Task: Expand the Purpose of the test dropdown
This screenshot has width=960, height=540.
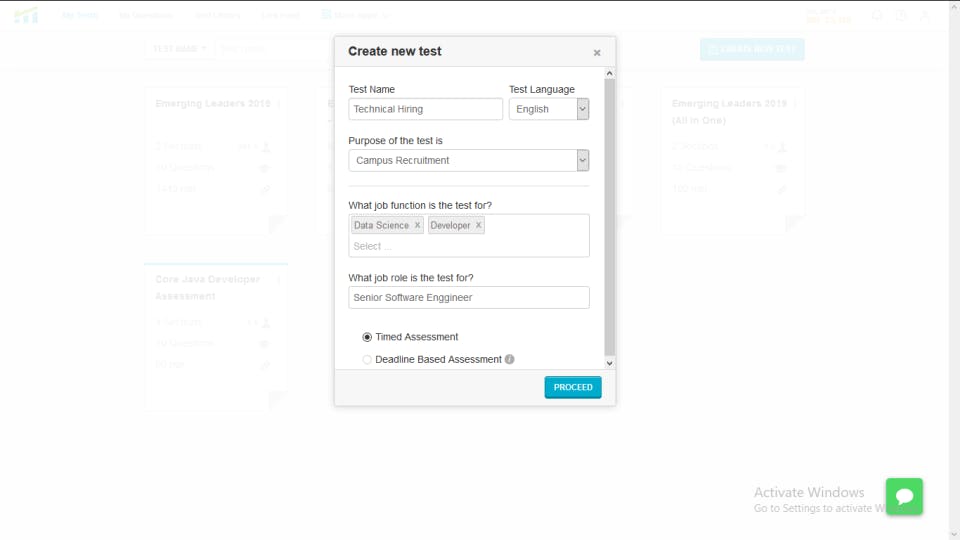Action: point(468,160)
